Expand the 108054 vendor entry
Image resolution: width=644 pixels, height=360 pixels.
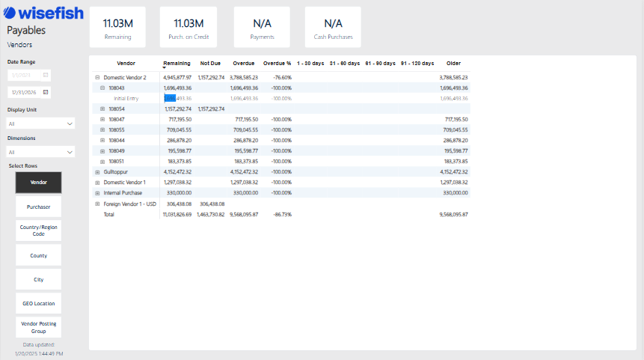click(102, 109)
